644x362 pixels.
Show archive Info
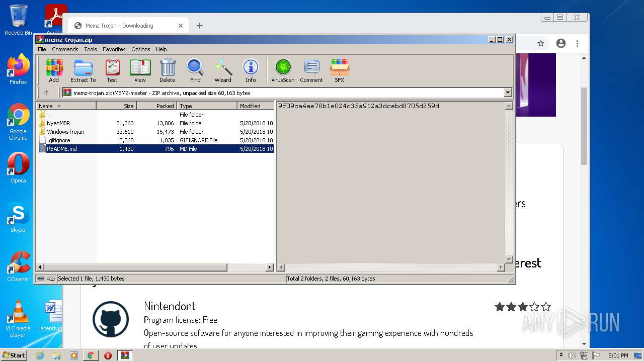251,70
